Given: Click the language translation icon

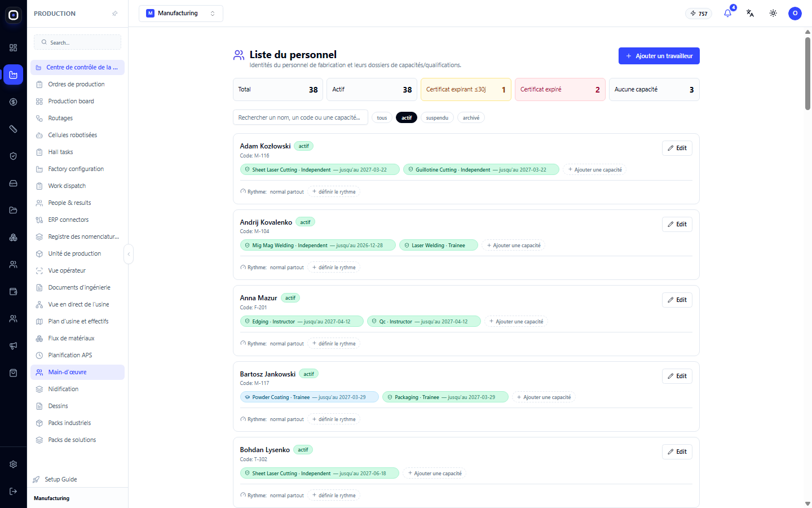Looking at the screenshot, I should click(750, 13).
